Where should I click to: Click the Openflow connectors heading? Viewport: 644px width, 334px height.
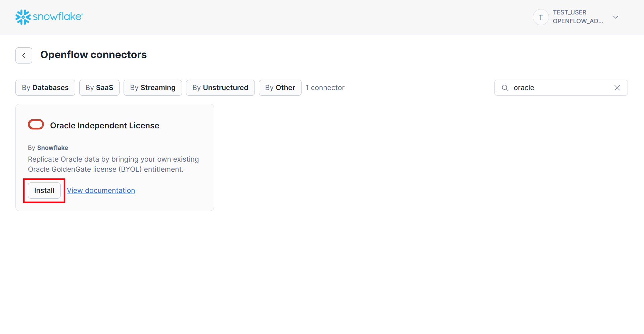(x=94, y=55)
